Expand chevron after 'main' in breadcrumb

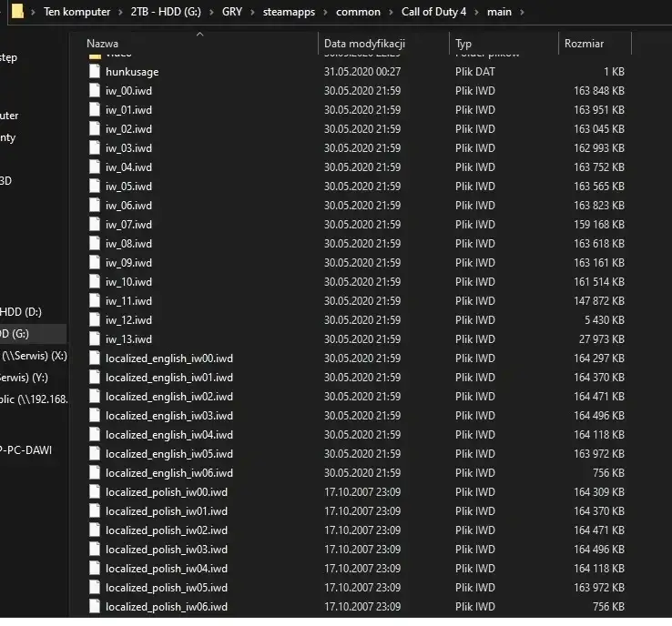pyautogui.click(x=522, y=12)
